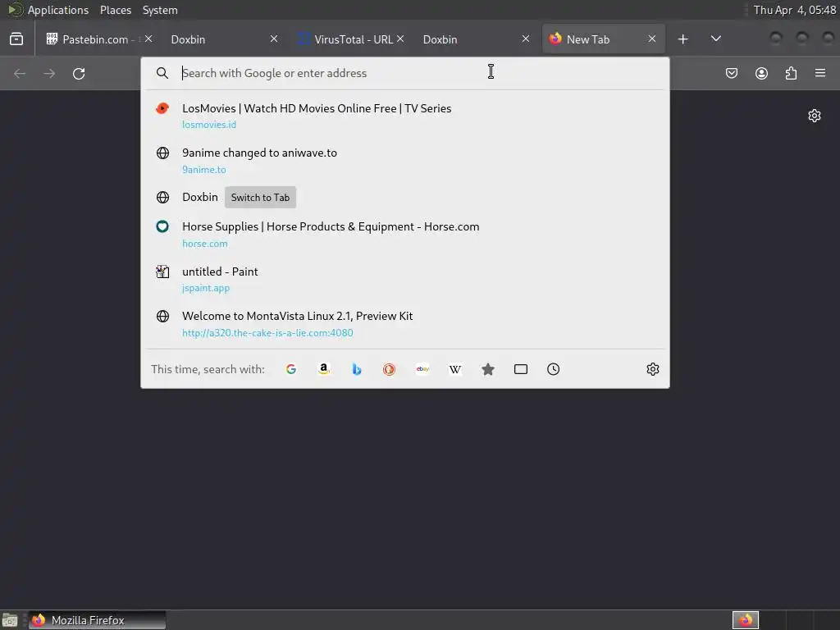The image size is (840, 630).
Task: Open the Places menu
Action: click(116, 10)
